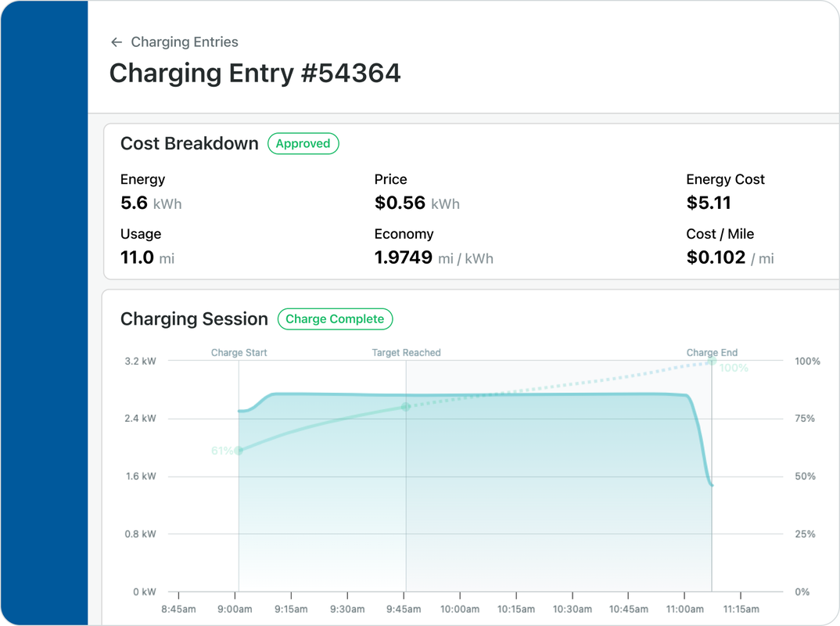The image size is (840, 626).
Task: Click the Charging Entry #54364 heading
Action: [x=255, y=74]
